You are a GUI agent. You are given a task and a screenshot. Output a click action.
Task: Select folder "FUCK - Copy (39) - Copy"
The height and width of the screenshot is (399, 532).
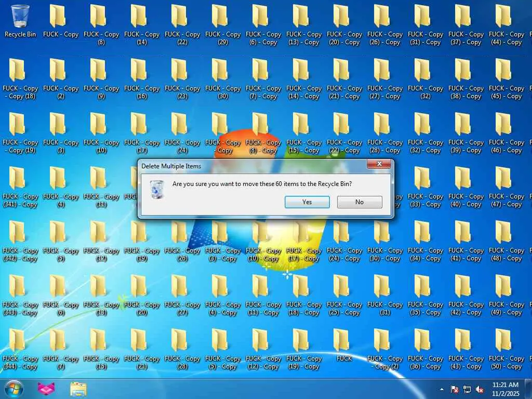click(x=466, y=132)
